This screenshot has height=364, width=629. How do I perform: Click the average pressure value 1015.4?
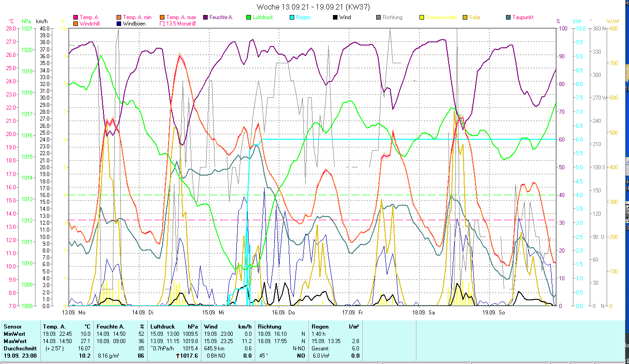(190, 349)
